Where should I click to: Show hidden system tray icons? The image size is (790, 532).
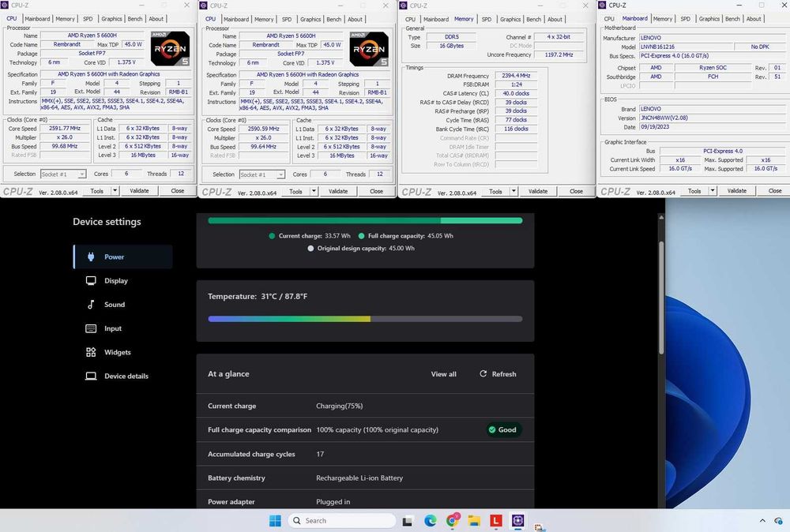coord(762,521)
